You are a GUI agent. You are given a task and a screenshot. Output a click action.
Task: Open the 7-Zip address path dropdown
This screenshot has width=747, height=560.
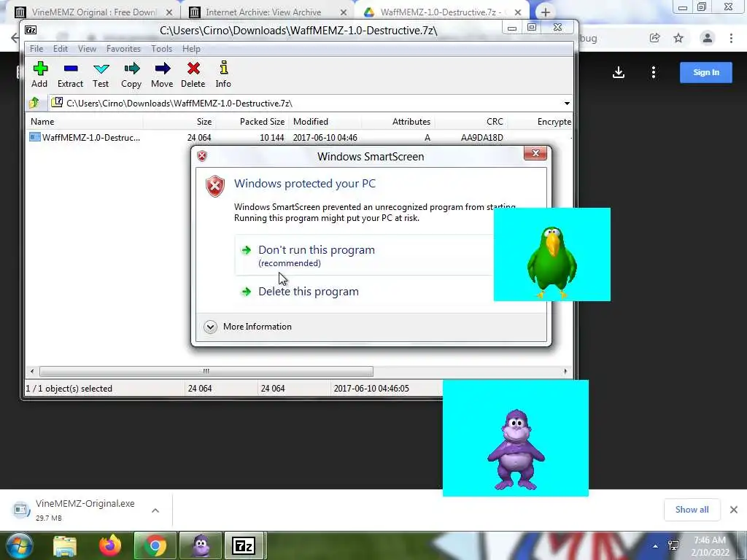click(x=567, y=104)
